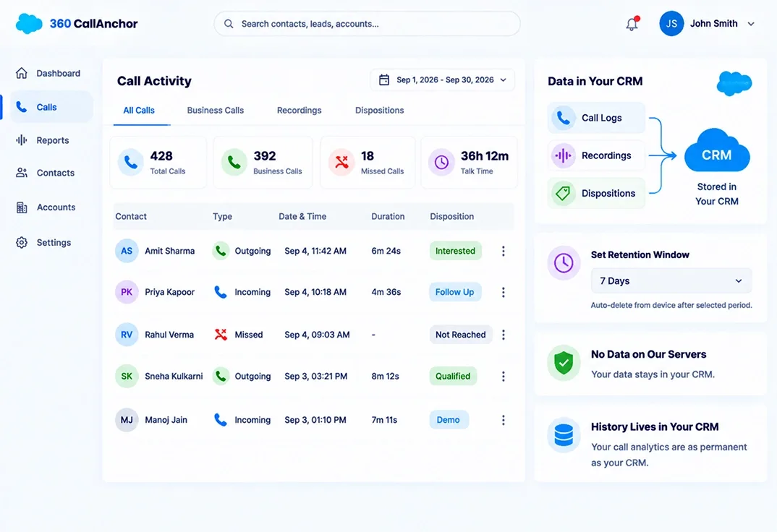The height and width of the screenshot is (532, 777).
Task: Click the Type column header
Action: pos(223,216)
